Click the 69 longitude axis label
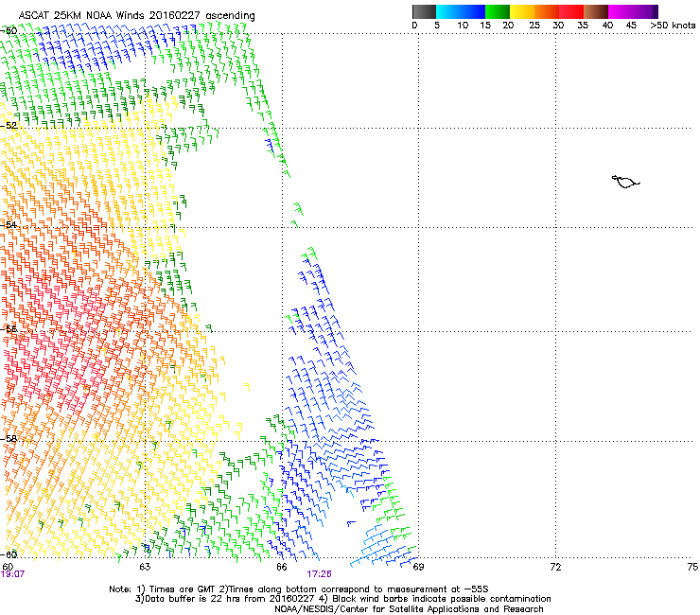The image size is (700, 615). coord(418,567)
